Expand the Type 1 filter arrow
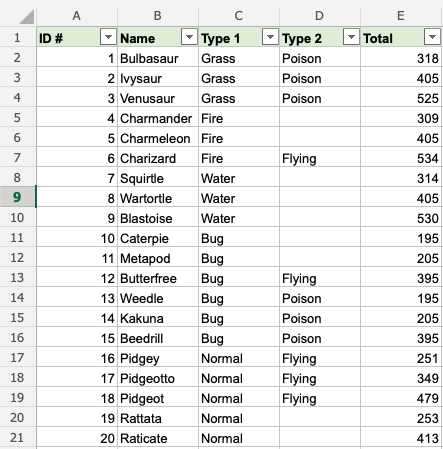Screen dimensions: 443x449 point(270,37)
